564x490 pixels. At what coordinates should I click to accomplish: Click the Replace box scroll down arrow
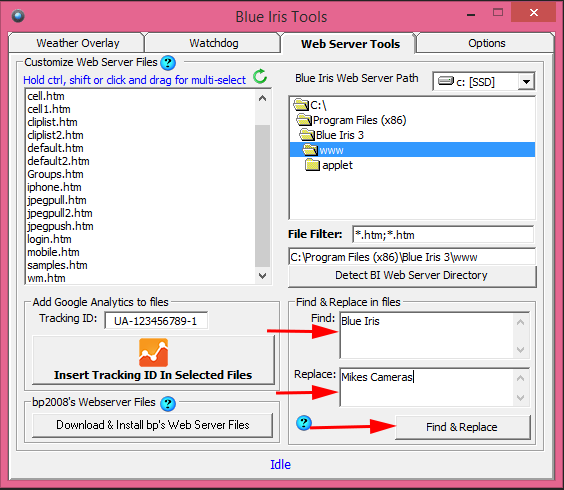click(520, 398)
